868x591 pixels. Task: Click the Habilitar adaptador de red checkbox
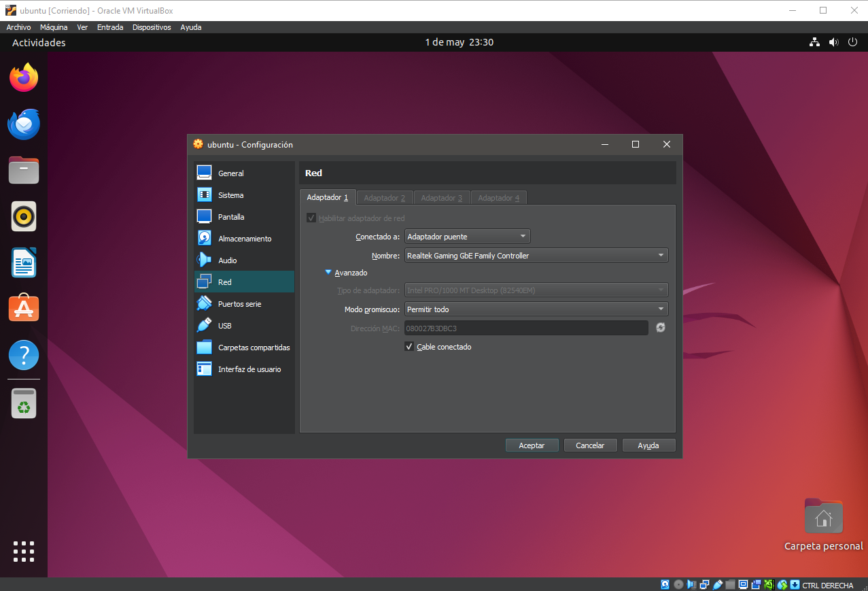(x=311, y=218)
